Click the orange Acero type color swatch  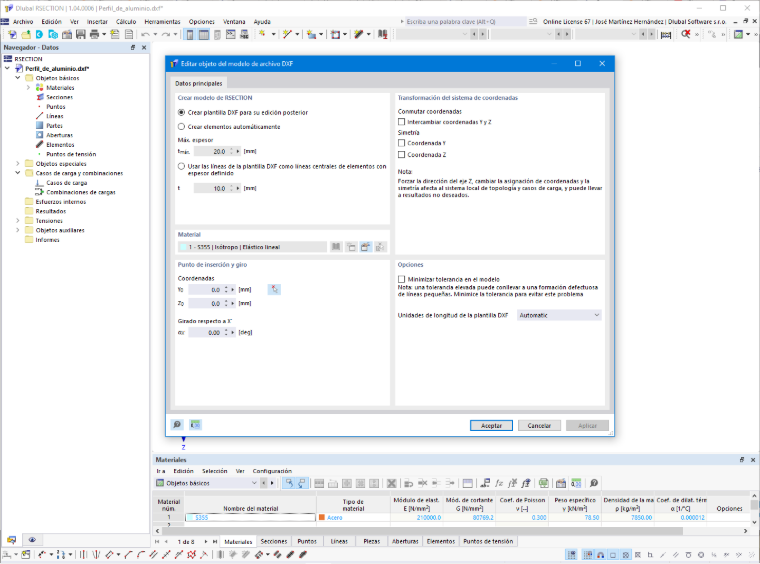pyautogui.click(x=321, y=517)
